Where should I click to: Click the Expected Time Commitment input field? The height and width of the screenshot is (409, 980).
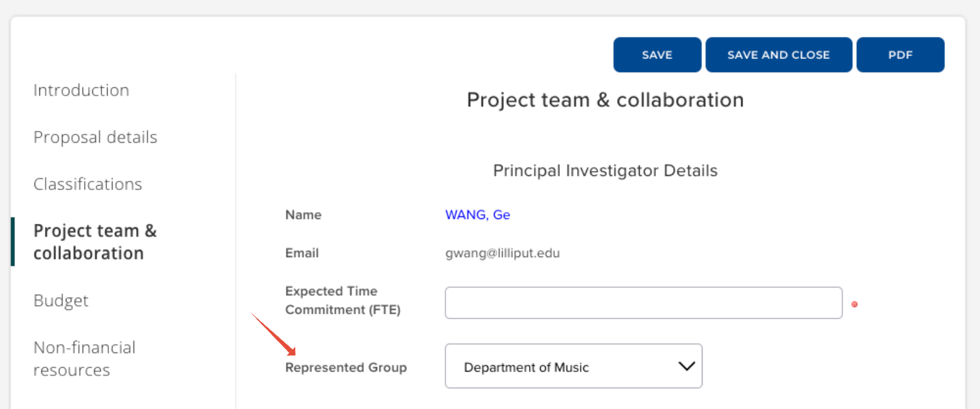click(643, 303)
